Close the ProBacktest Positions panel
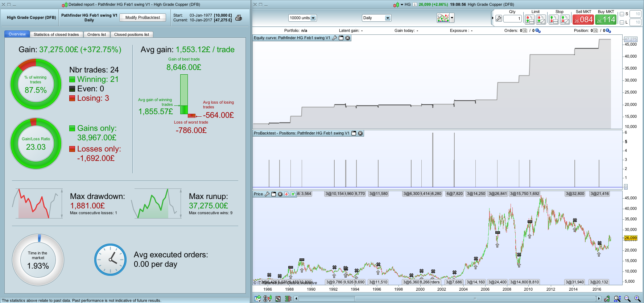The image size is (644, 303). (360, 133)
